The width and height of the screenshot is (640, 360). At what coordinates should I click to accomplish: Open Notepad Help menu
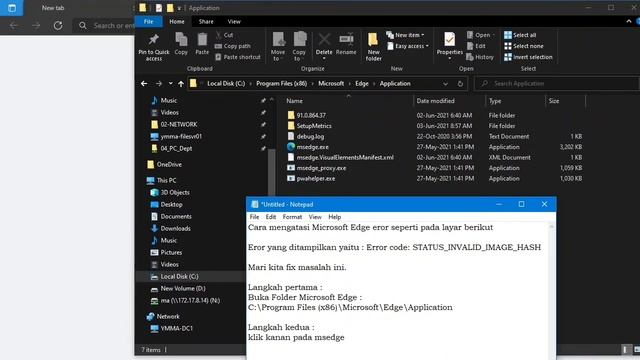tap(334, 217)
